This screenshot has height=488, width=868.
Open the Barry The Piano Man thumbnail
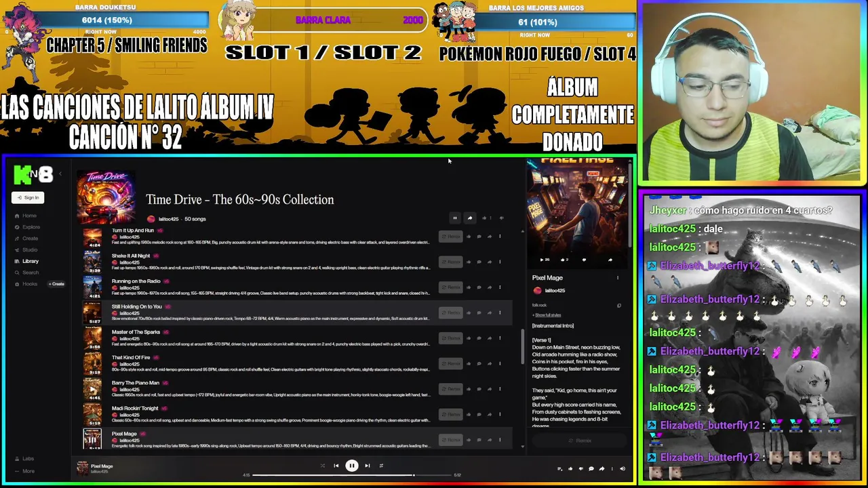(x=92, y=388)
